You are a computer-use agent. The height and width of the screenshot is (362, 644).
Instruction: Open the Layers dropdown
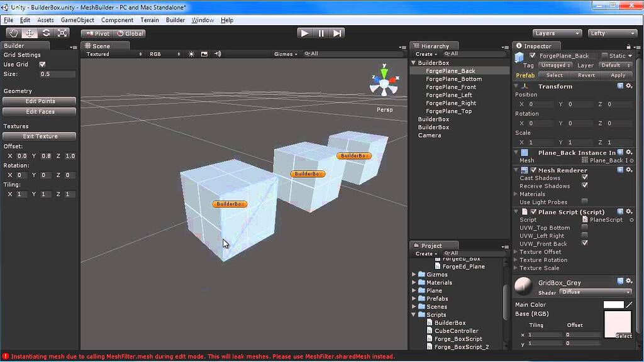click(x=557, y=33)
